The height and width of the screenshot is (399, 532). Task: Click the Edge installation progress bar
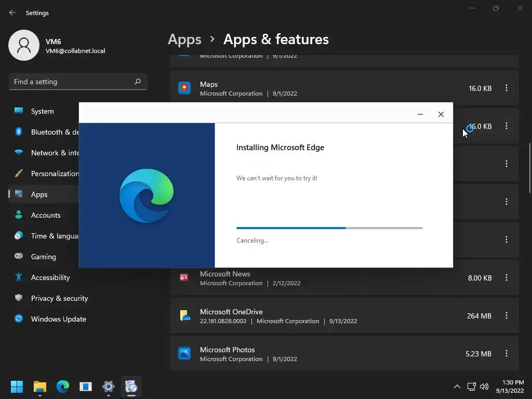[329, 228]
